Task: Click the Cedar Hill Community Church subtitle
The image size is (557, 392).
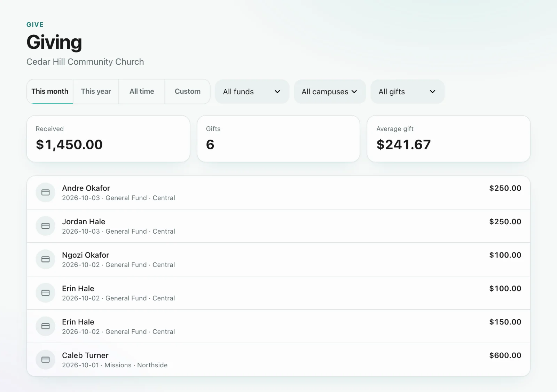Action: [85, 62]
